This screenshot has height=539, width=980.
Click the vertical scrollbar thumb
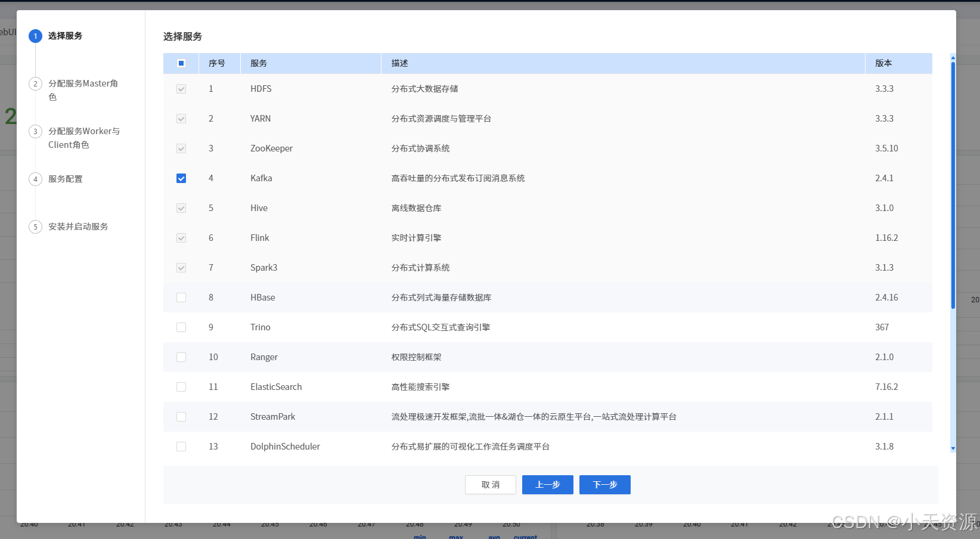coord(953,185)
